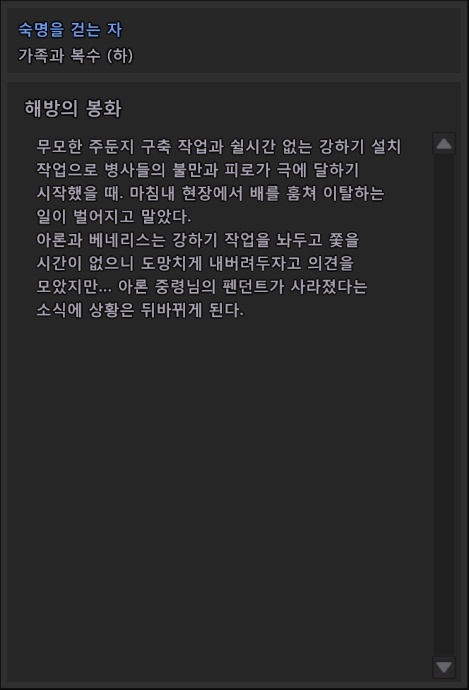Click the line starting '시작했을 때. 마침내'

click(210, 193)
